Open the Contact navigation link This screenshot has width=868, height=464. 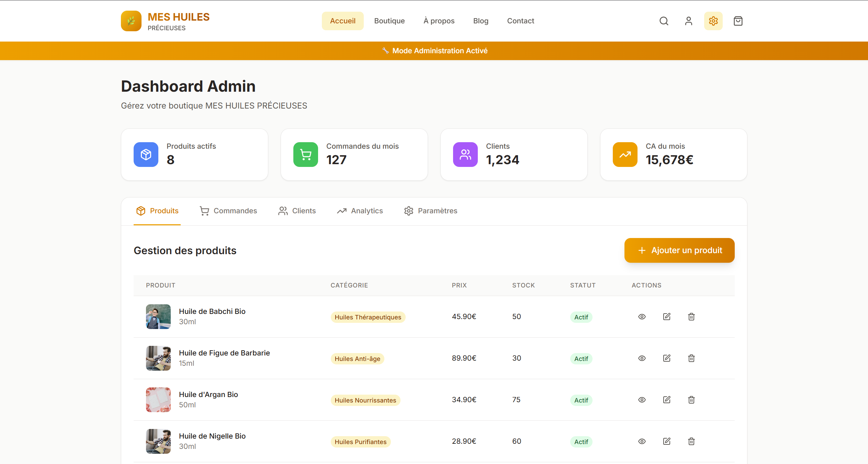[x=521, y=21]
